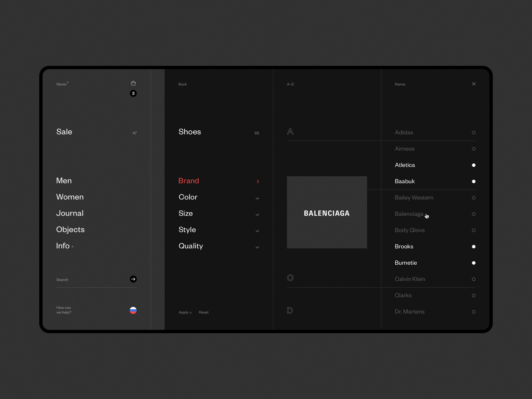
Task: Click the Color filter label
Action: 188,197
